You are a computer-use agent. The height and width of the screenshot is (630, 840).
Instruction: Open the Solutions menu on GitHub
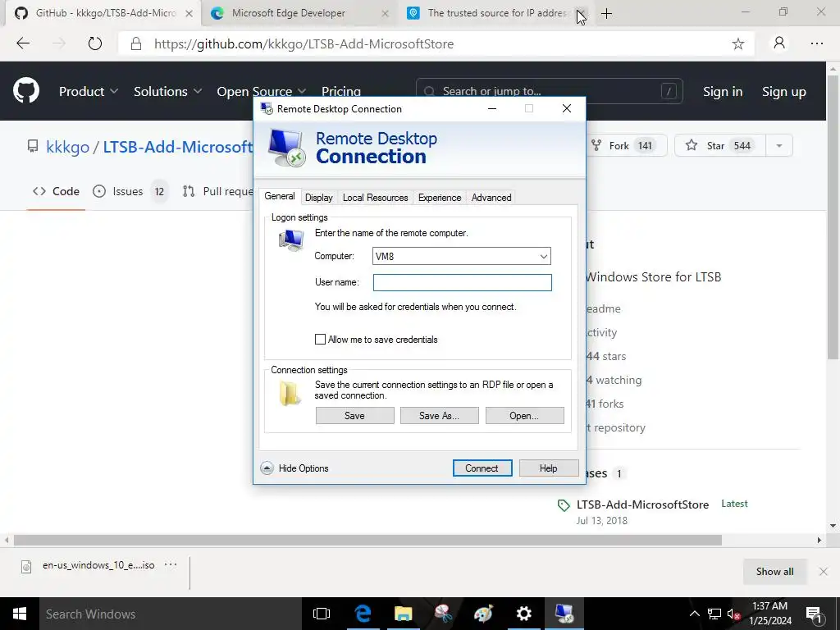(167, 91)
